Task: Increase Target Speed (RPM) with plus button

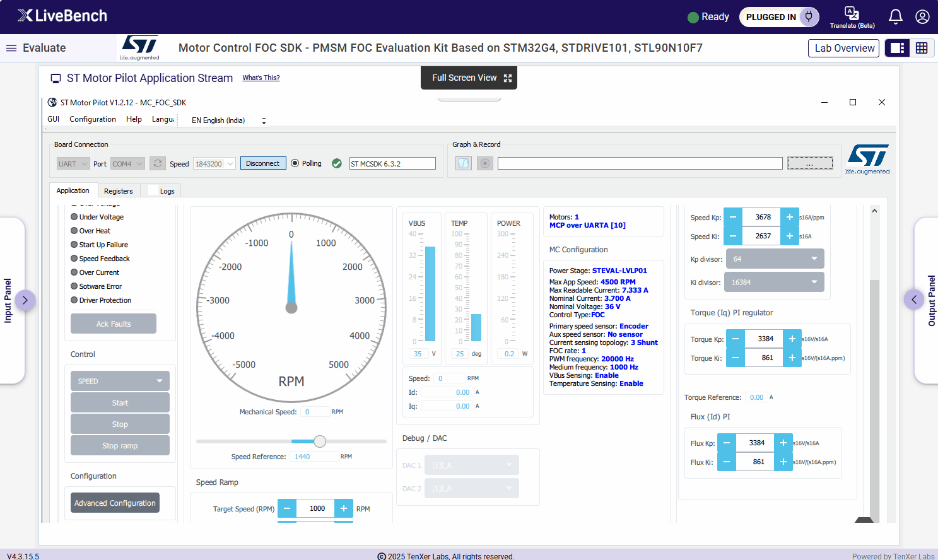Action: (344, 508)
